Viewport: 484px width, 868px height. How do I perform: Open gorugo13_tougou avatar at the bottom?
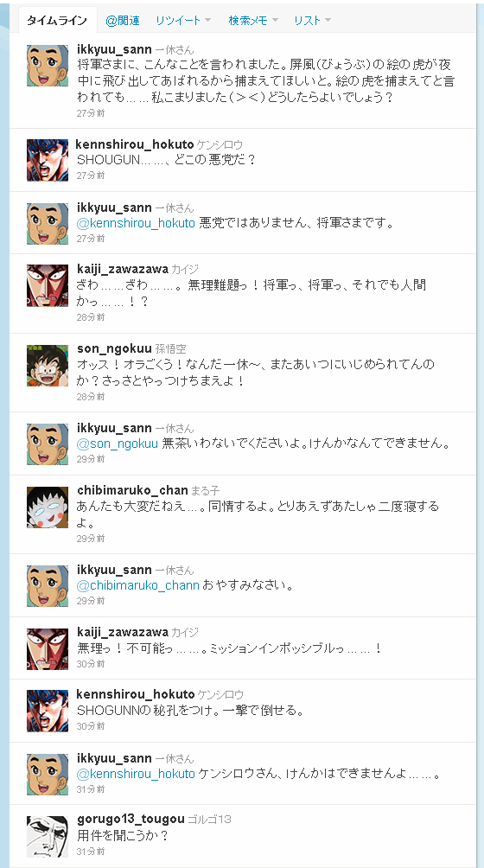click(48, 837)
